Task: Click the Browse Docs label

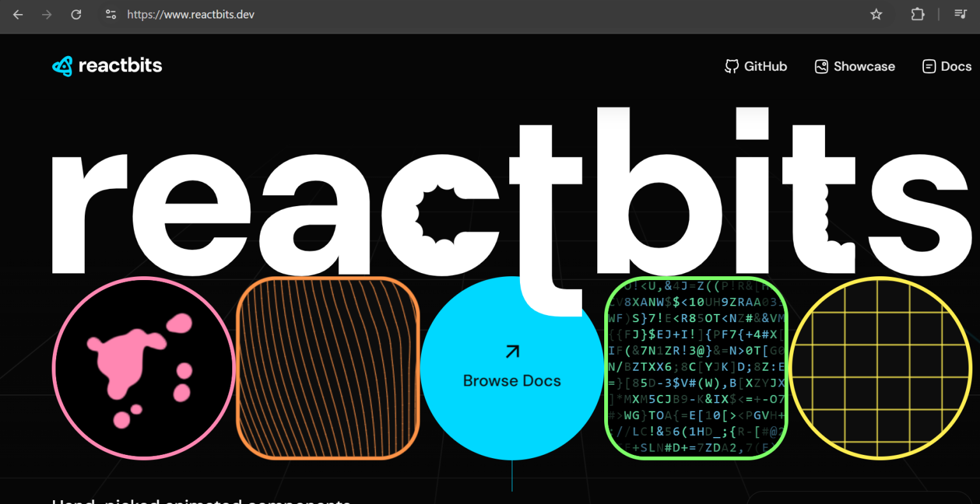Action: pos(512,381)
